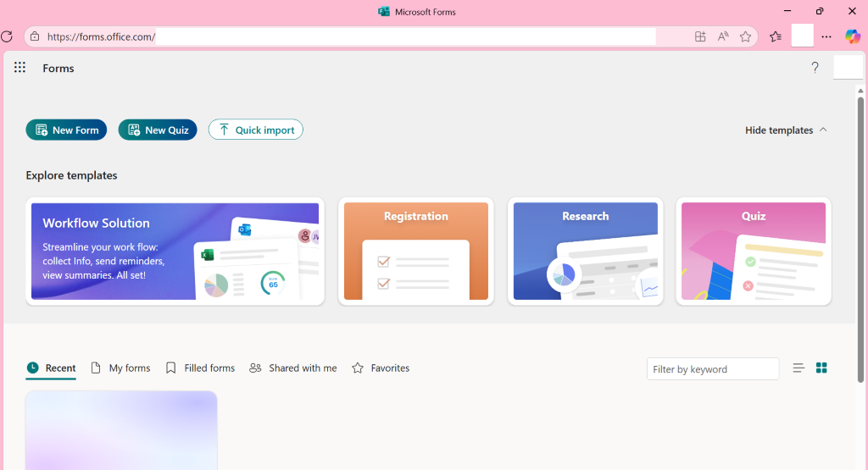868x470 pixels.
Task: Activate the Read aloud icon
Action: 723,37
